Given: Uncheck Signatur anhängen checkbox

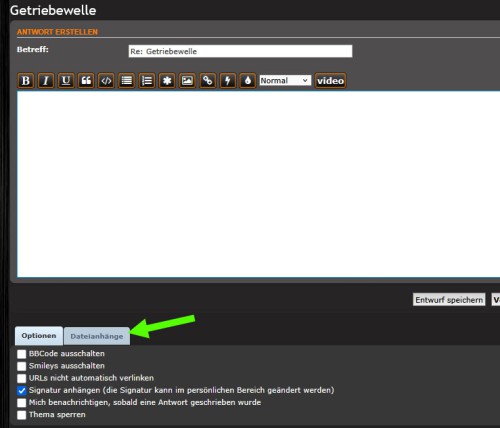Looking at the screenshot, I should (x=22, y=390).
